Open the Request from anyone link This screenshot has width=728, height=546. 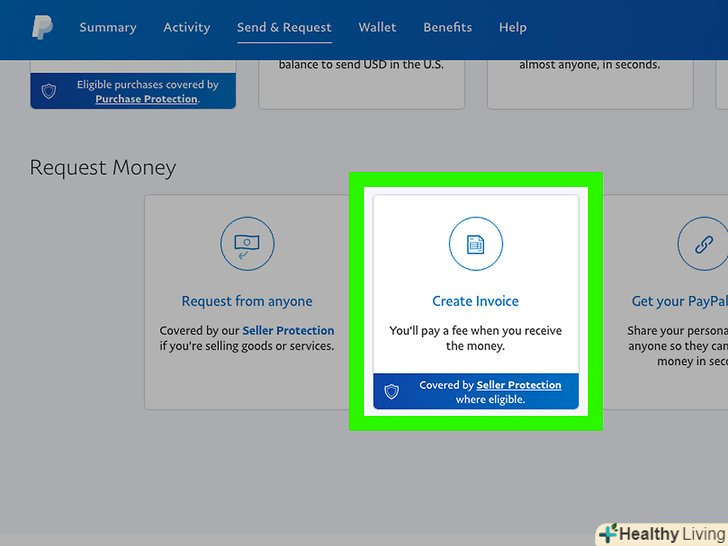point(247,301)
